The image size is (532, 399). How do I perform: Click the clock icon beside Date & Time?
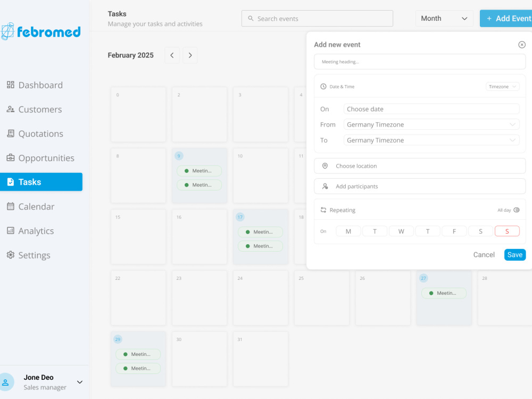pos(323,87)
